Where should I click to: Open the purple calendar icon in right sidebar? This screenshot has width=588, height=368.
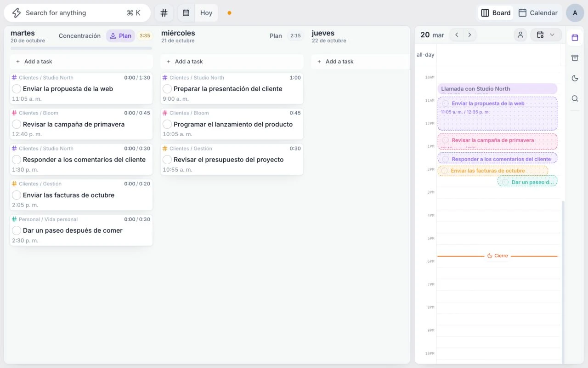[575, 38]
